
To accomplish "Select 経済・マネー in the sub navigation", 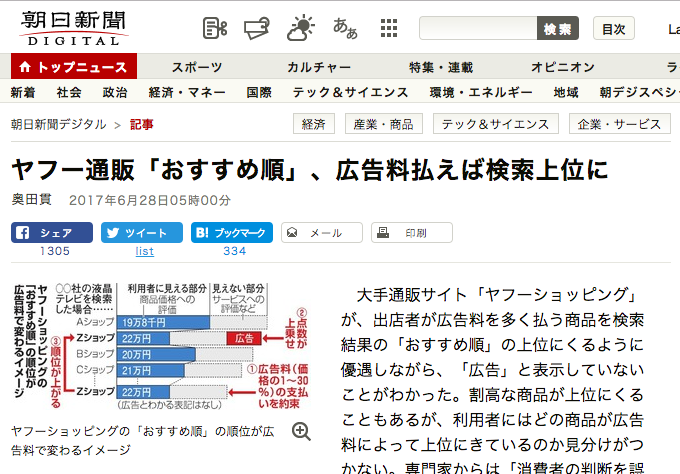I will tap(187, 92).
